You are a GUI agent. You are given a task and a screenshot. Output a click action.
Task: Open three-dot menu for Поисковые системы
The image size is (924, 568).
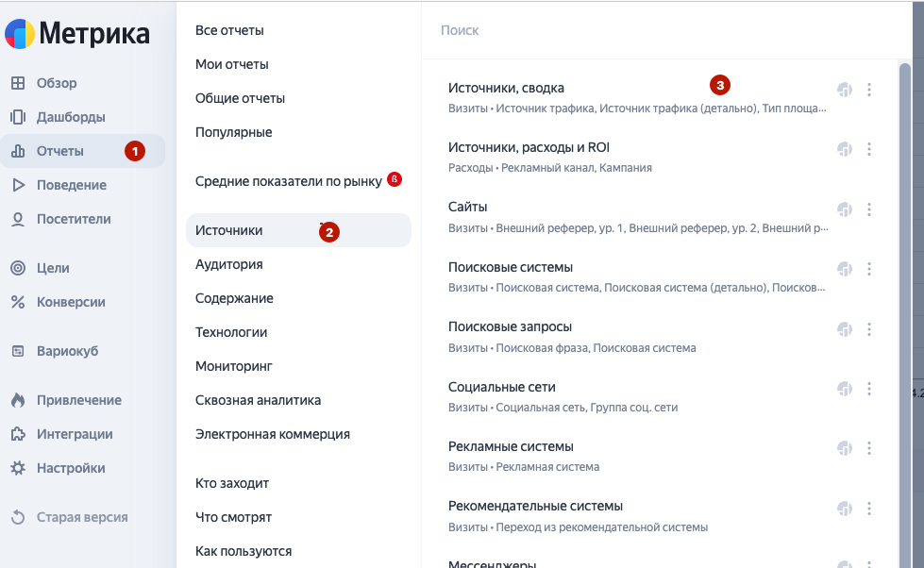pyautogui.click(x=869, y=269)
